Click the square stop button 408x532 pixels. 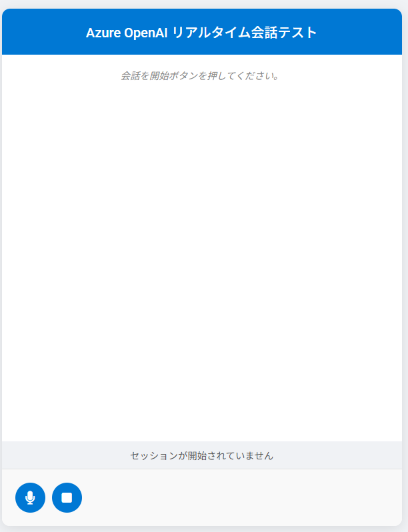click(x=67, y=497)
